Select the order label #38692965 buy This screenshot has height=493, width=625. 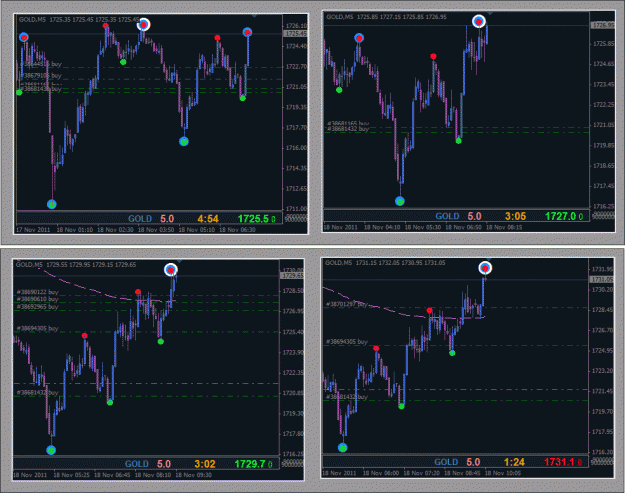pos(37,306)
